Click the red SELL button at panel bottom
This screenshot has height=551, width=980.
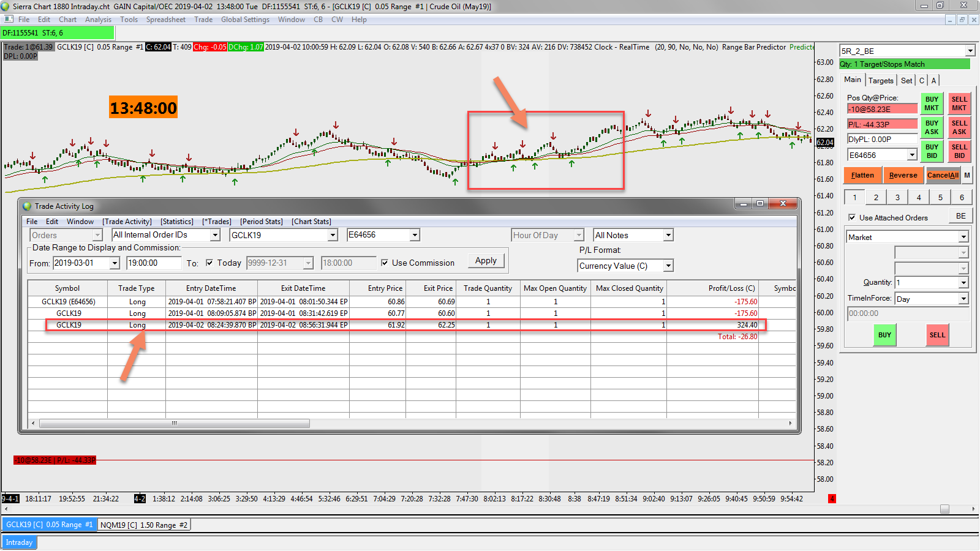click(937, 335)
